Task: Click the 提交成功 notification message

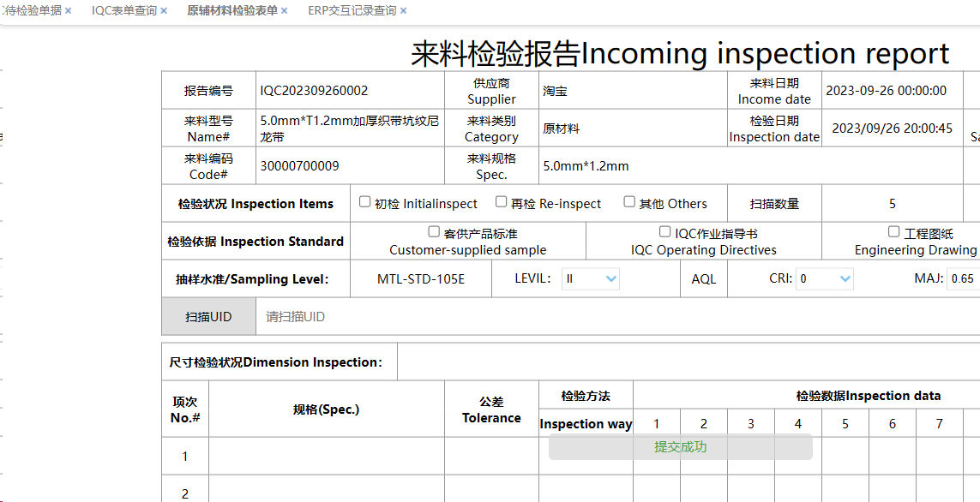Action: click(x=680, y=446)
